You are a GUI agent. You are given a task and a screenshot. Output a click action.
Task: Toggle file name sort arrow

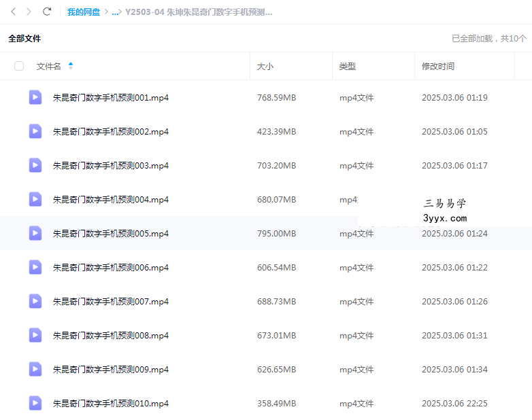[71, 66]
